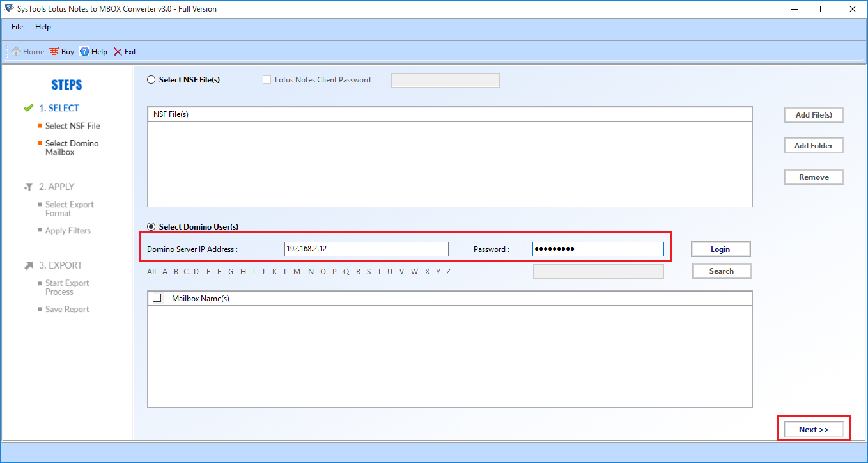This screenshot has height=463, width=868.
Task: Click the filter icon beside 2. APPLY
Action: pos(28,187)
